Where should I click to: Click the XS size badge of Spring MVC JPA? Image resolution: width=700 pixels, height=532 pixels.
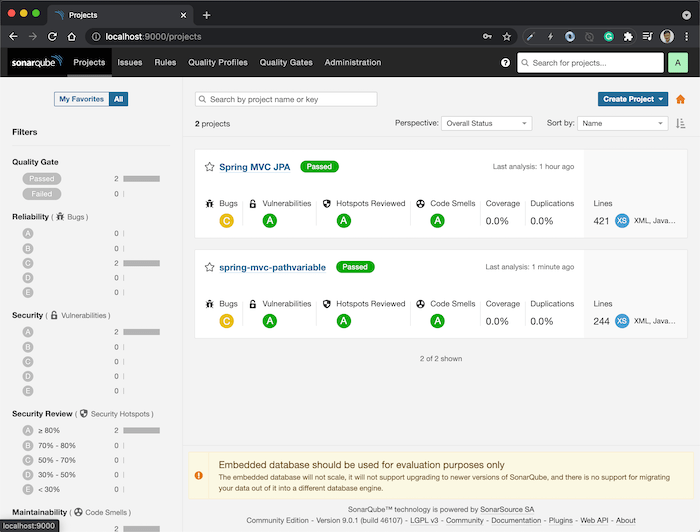pyautogui.click(x=622, y=220)
